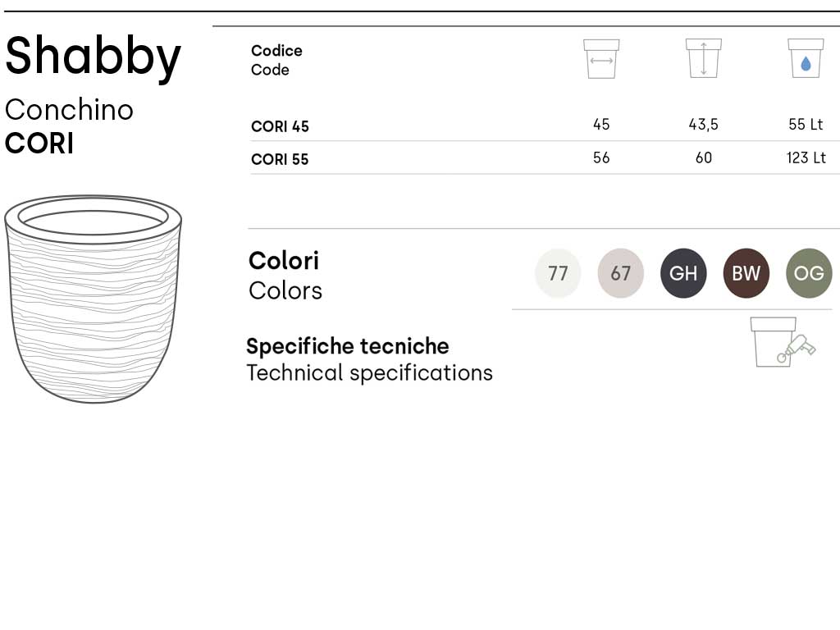Click the pot height dimension icon
This screenshot has width=840, height=630.
[703, 59]
